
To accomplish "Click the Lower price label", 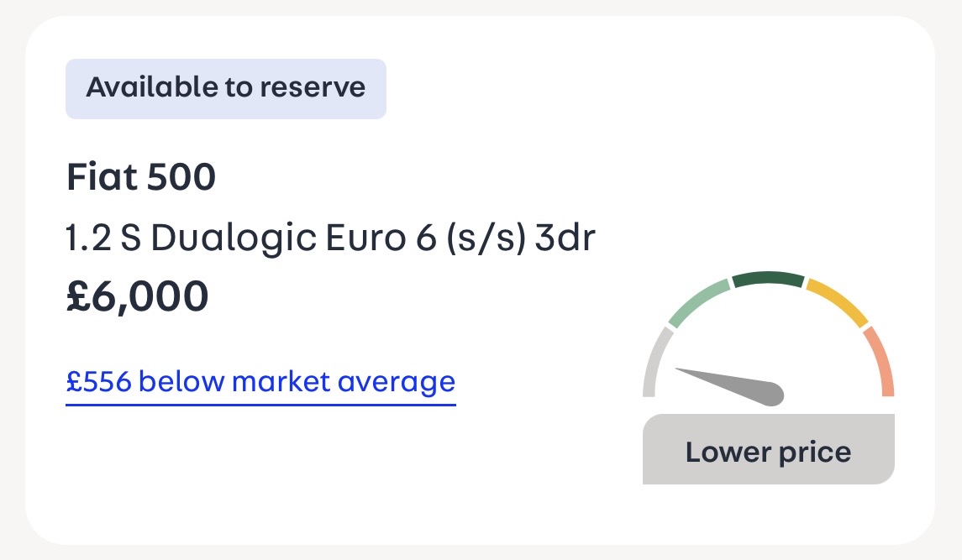I will pyautogui.click(x=768, y=452).
